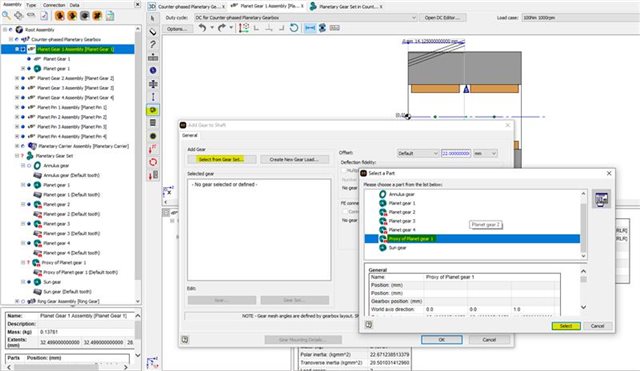Click the rotate refresh icon in toolbar
The height and width of the screenshot is (371, 640).
tap(294, 28)
